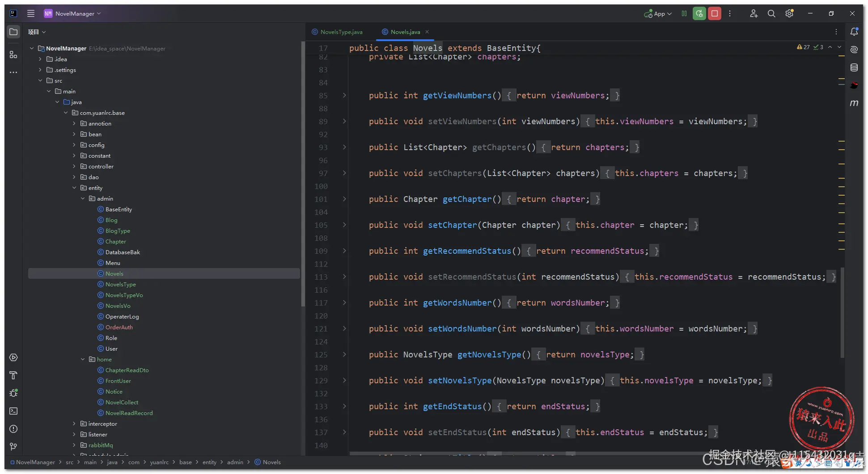Jump to next highlighted error arrow
This screenshot has width=868, height=474.
(x=839, y=47)
